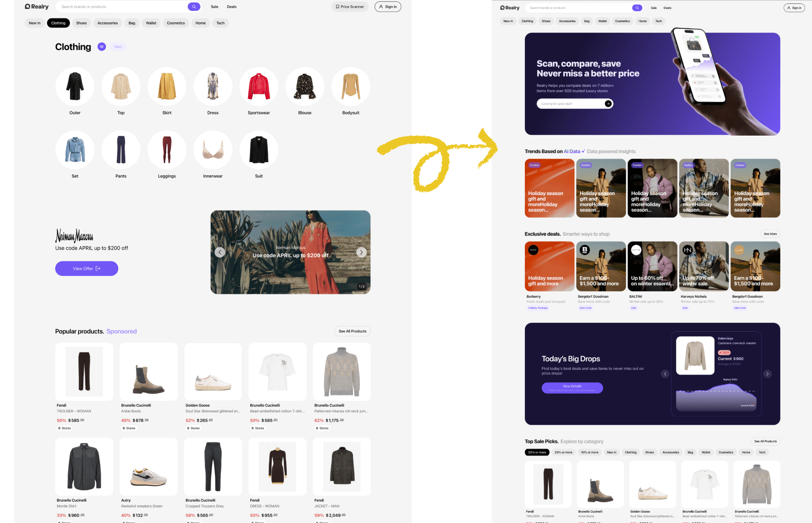Click the Sale Code tag under Baltini's neighbor Bergdorf Goodman first card
This screenshot has height=523, width=812.
click(585, 308)
